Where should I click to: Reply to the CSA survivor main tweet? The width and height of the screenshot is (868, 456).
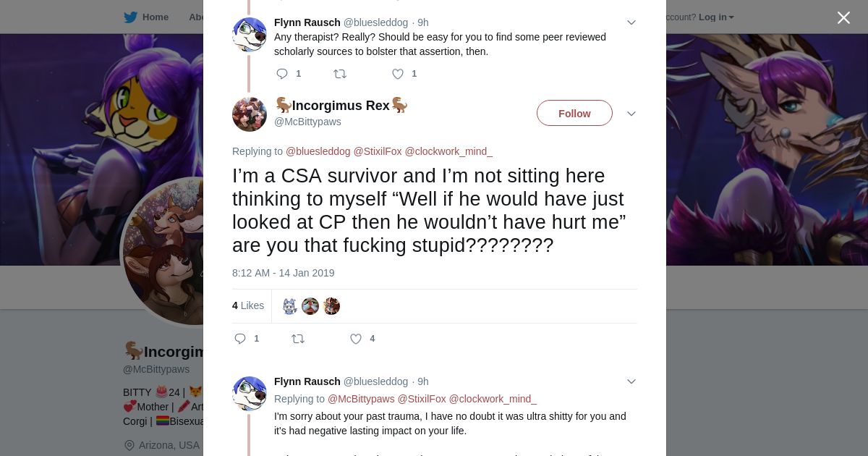[241, 339]
